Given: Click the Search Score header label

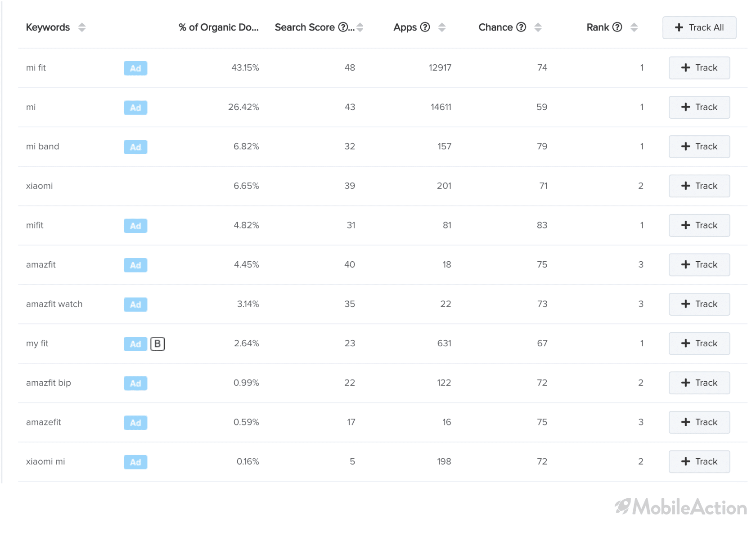Looking at the screenshot, I should tap(305, 27).
